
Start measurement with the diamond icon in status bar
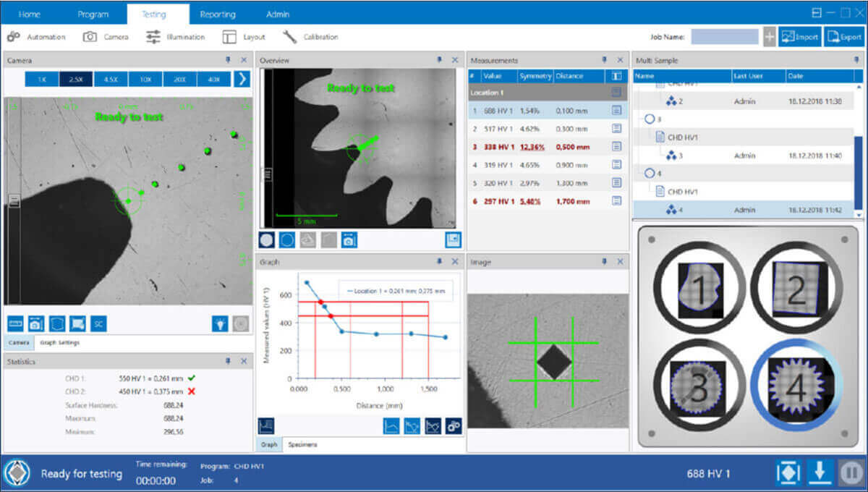coord(788,471)
